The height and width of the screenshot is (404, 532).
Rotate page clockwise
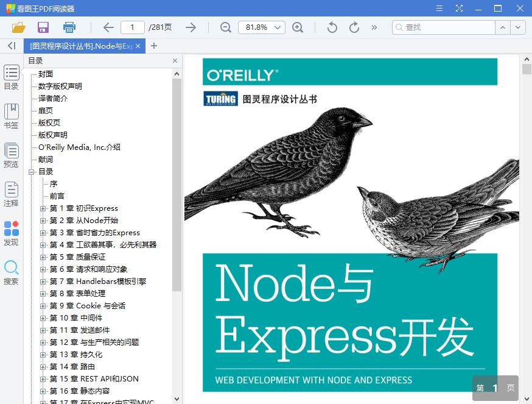tap(354, 27)
